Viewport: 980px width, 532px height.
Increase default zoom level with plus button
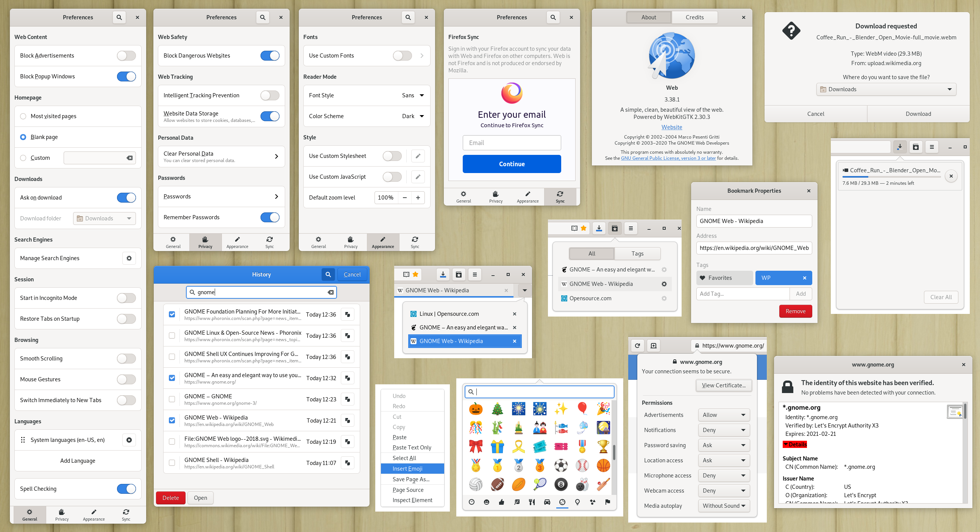418,198
